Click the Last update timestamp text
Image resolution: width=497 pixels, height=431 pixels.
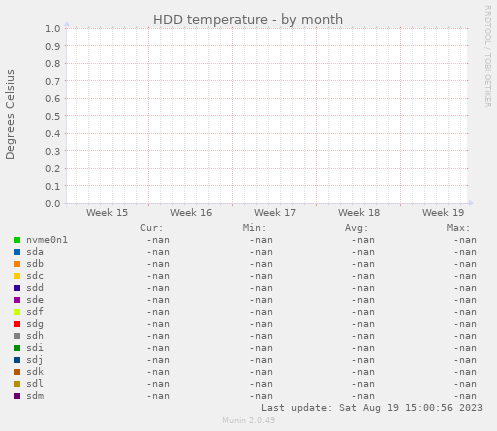coord(372,408)
